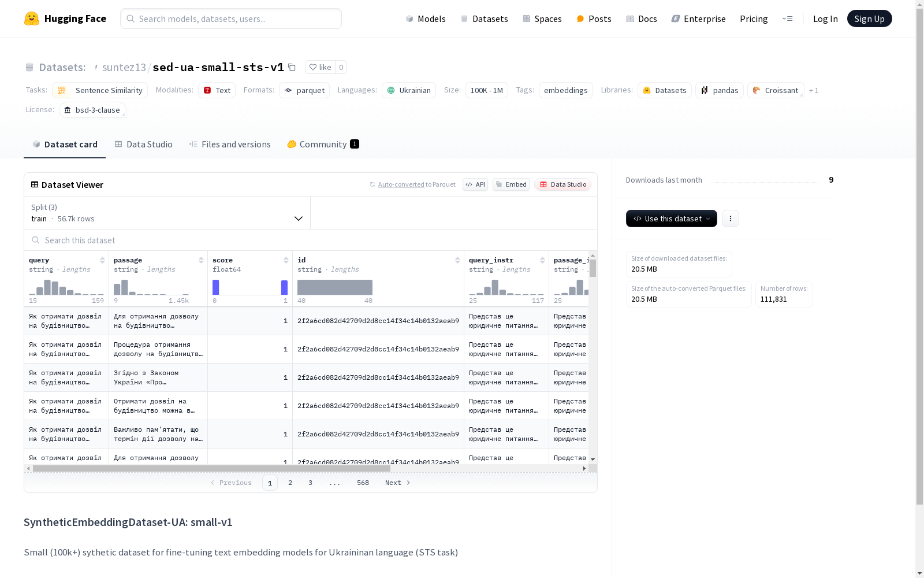924x578 pixels.
Task: Click the passage cell "Важливо пам'ятати"
Action: click(x=158, y=434)
